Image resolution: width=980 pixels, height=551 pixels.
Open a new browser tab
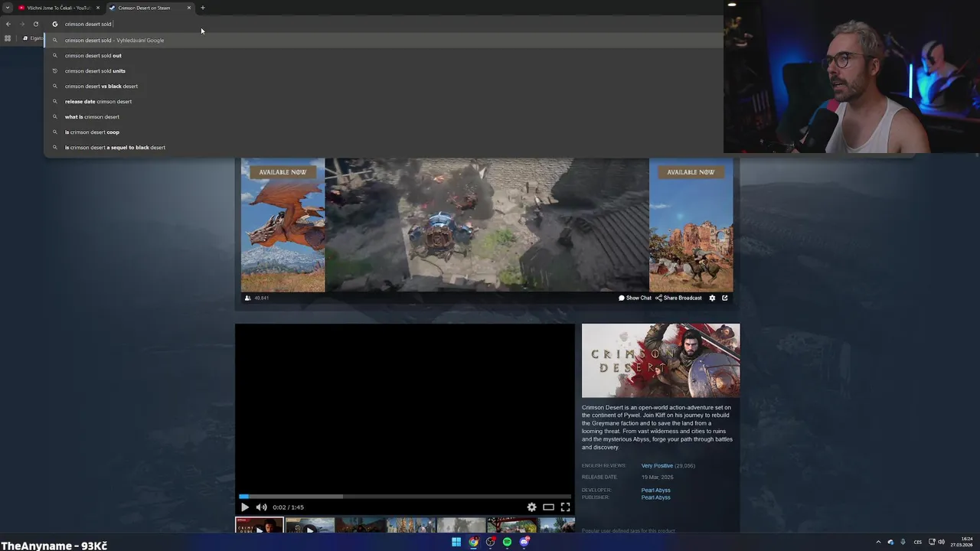203,8
